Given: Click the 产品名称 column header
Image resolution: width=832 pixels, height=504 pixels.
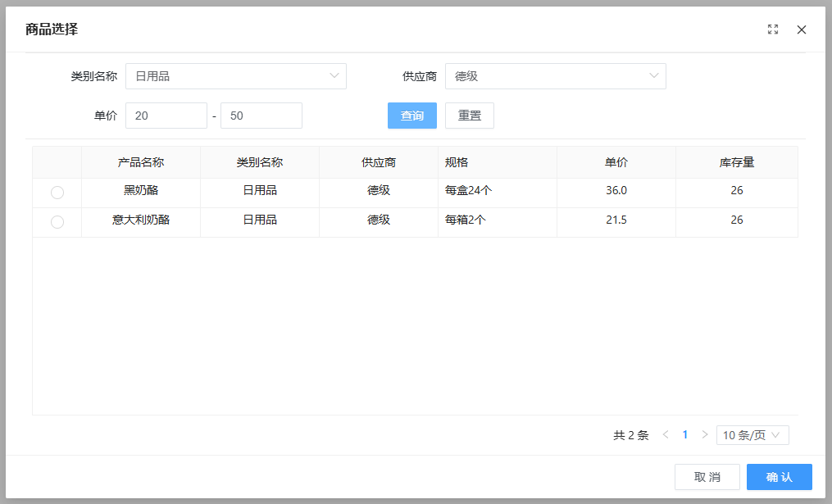Looking at the screenshot, I should coord(141,162).
